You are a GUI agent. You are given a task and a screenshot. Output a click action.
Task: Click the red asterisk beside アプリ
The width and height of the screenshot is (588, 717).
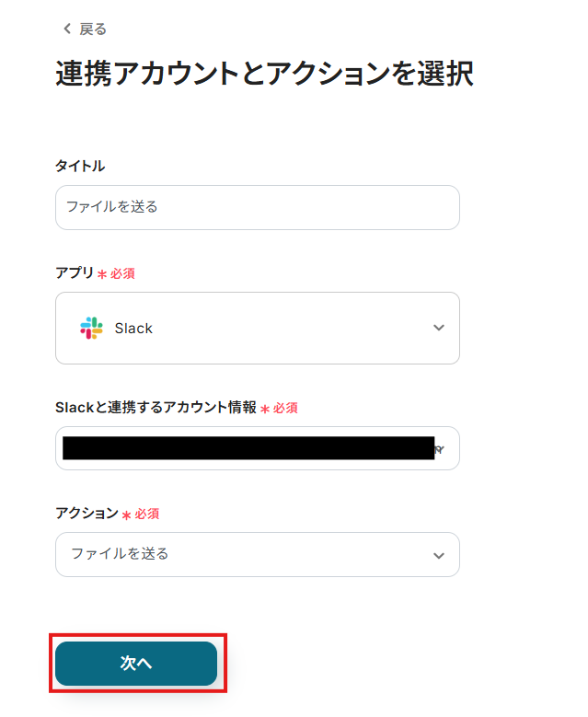102,274
